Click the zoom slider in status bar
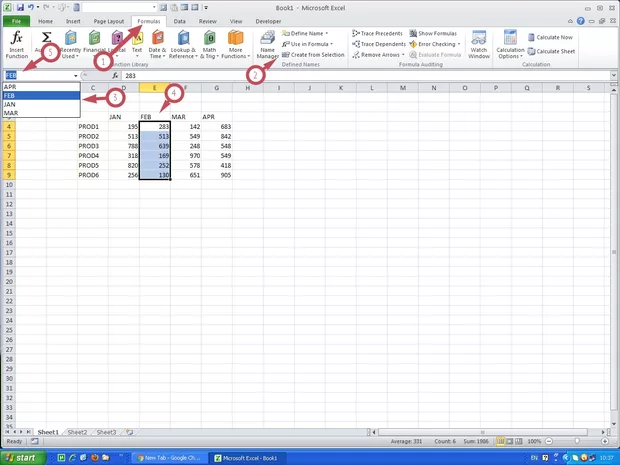This screenshot has width=620, height=465. pos(578,441)
